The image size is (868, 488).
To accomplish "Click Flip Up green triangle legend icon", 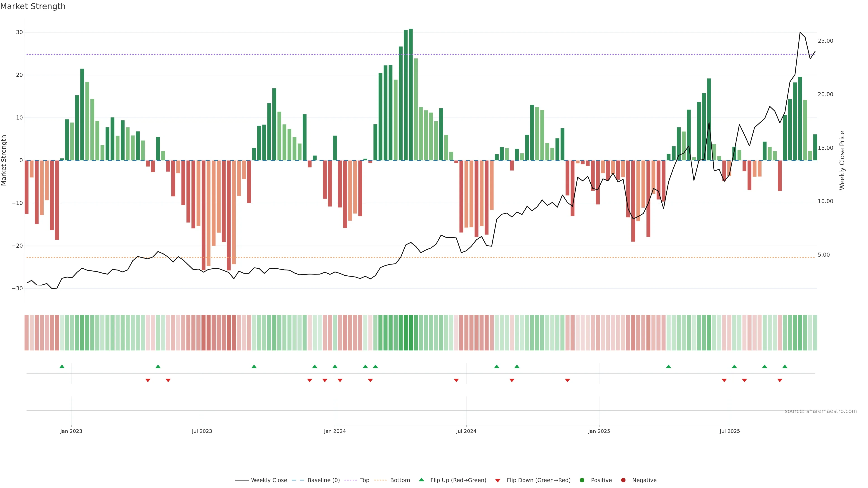I will (x=421, y=480).
